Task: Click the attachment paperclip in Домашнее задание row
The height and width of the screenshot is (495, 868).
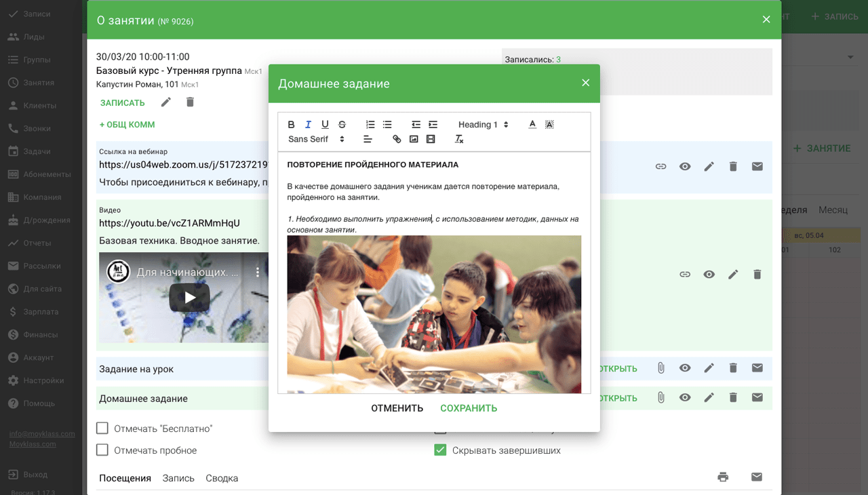Action: pos(660,398)
